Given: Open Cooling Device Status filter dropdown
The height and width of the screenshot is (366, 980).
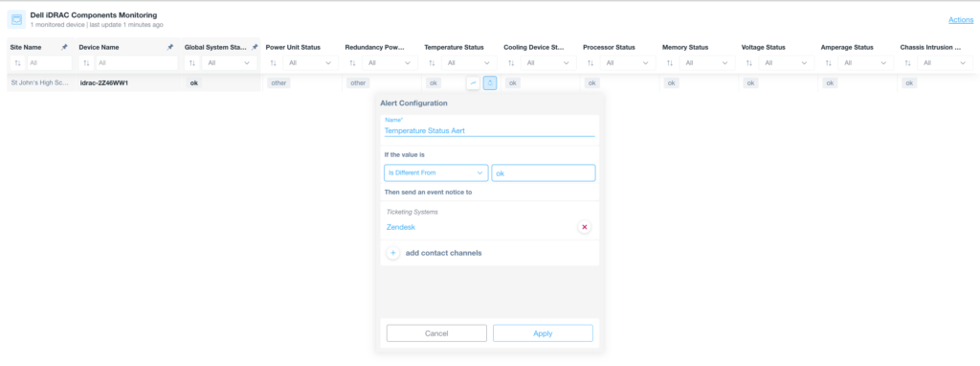Looking at the screenshot, I should point(548,63).
